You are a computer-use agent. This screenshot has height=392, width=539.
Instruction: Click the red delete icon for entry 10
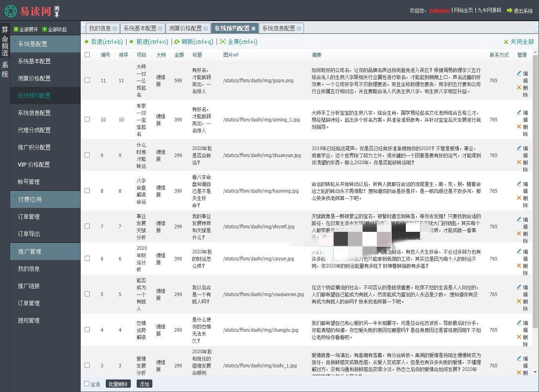[519, 126]
